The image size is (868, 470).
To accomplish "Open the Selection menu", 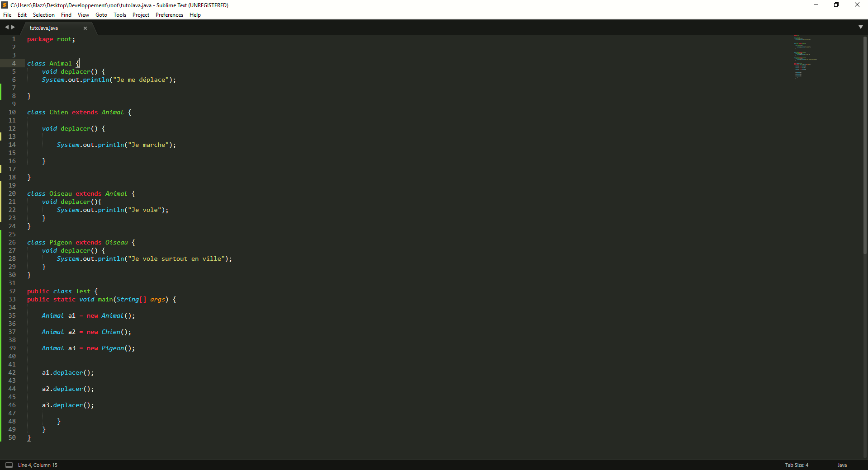I will click(43, 15).
